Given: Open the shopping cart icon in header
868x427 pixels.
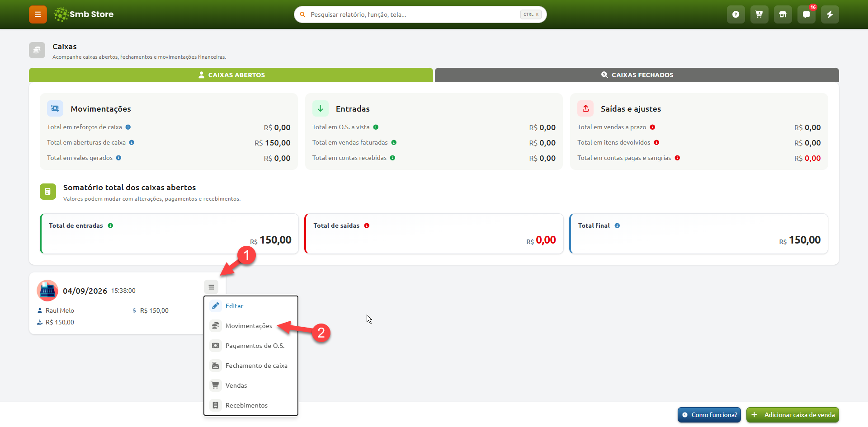Looking at the screenshot, I should tap(759, 14).
